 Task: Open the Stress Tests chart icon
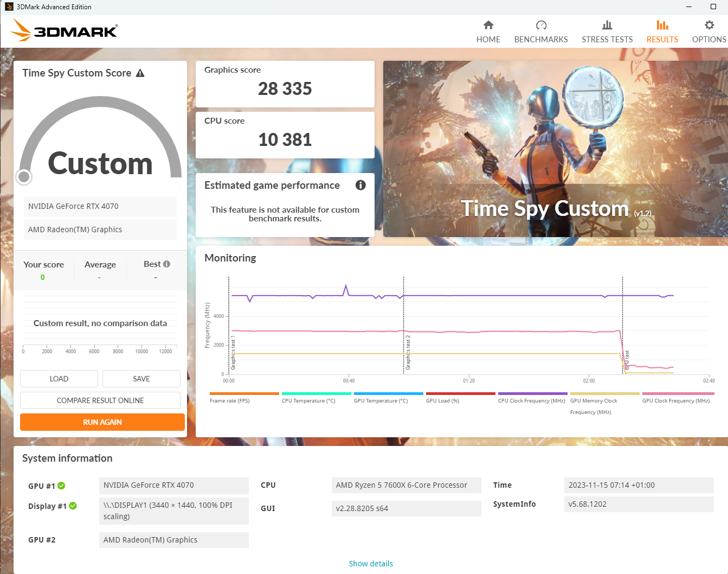click(607, 25)
